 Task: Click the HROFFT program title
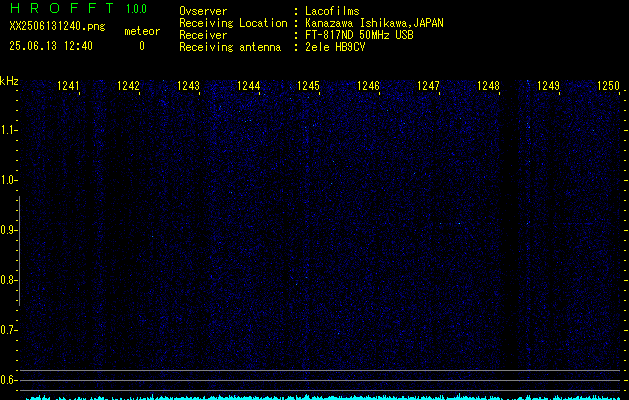(x=62, y=8)
